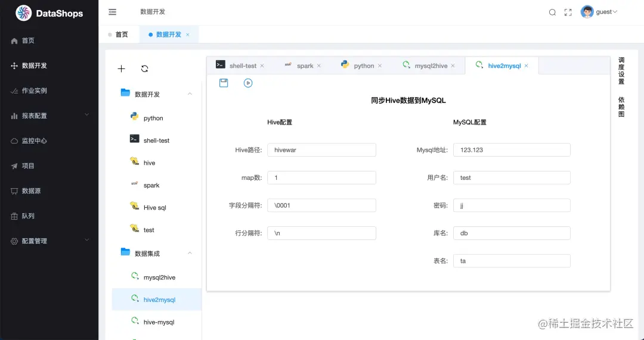Collapse the 数据集成 folder chevron
This screenshot has width=644, height=340.
[x=190, y=253]
